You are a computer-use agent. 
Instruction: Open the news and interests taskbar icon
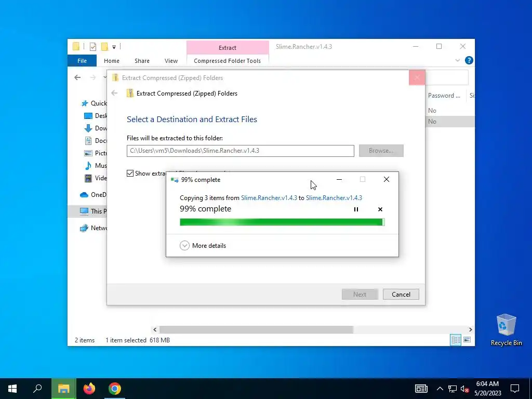421,389
